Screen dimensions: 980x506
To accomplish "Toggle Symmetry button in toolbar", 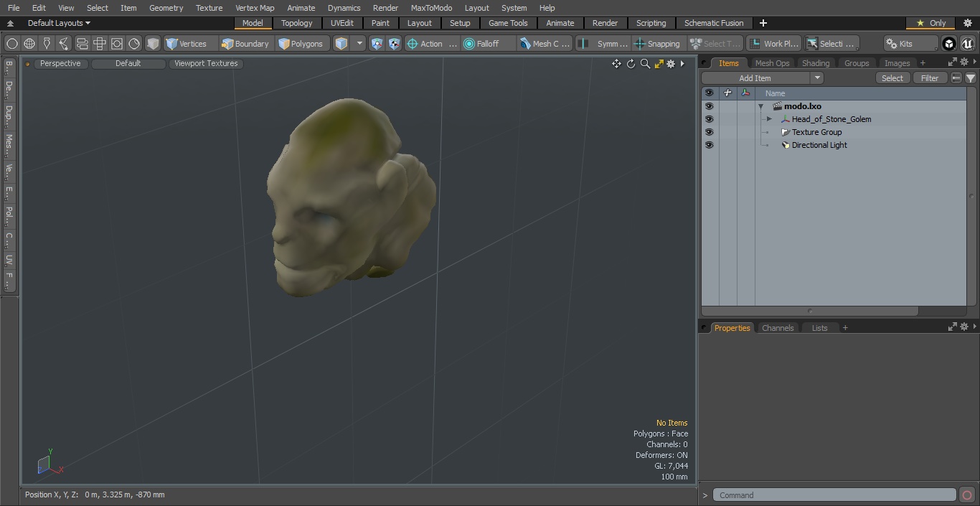I will [604, 44].
